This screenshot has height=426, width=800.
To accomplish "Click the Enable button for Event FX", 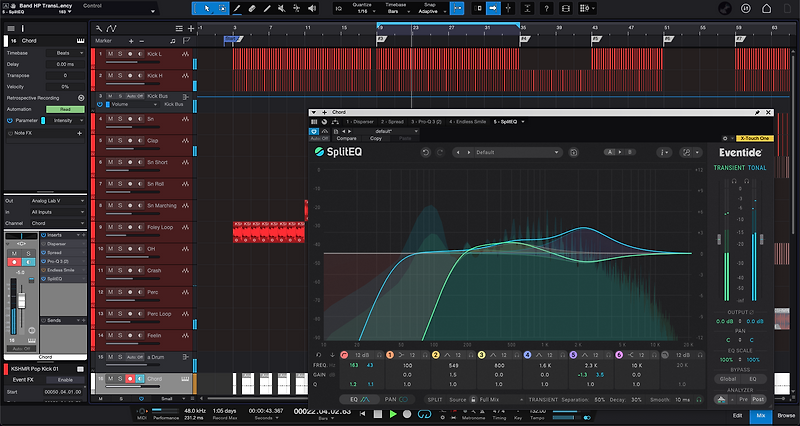I will tap(63, 379).
